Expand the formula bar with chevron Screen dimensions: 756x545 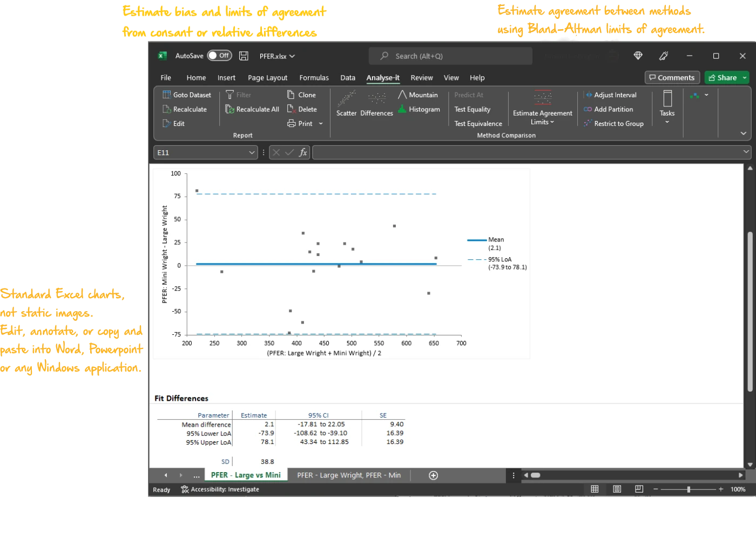(x=746, y=152)
